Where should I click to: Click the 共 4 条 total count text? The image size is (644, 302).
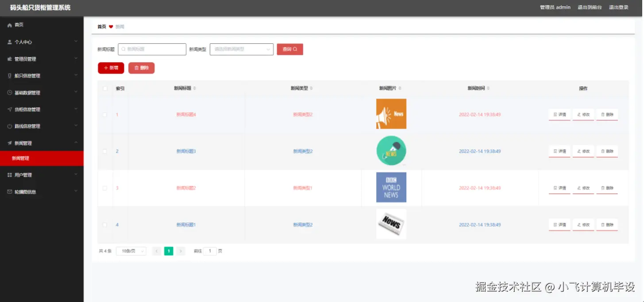pos(105,251)
